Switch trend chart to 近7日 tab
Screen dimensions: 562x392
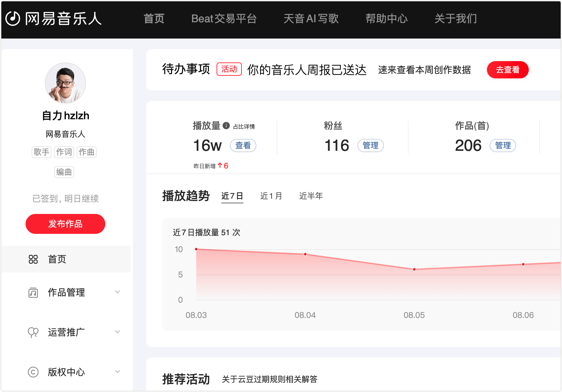pyautogui.click(x=232, y=196)
